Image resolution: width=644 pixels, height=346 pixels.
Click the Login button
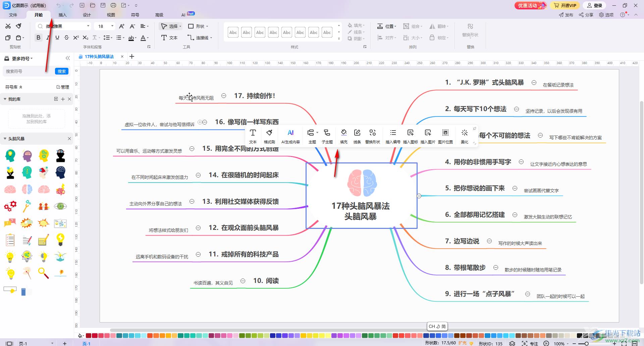(x=595, y=5)
